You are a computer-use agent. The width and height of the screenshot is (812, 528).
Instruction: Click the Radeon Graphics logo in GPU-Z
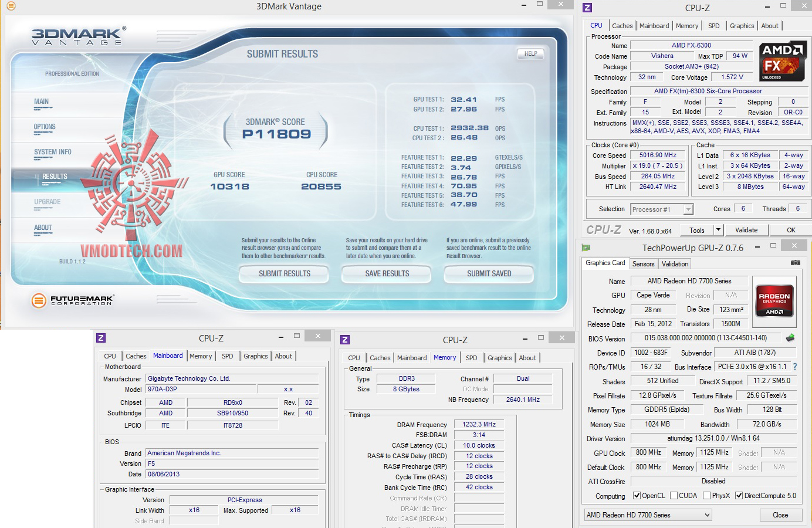click(774, 301)
